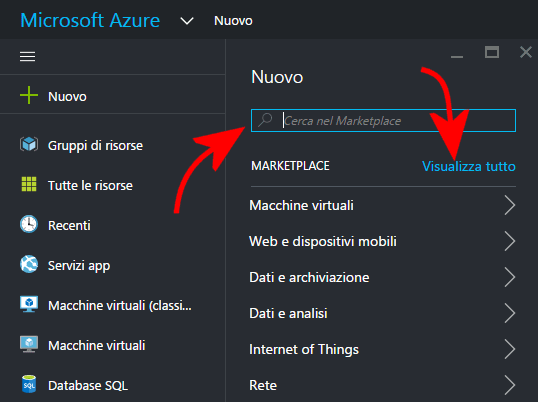Select Dati e archiviazione category text

click(309, 277)
